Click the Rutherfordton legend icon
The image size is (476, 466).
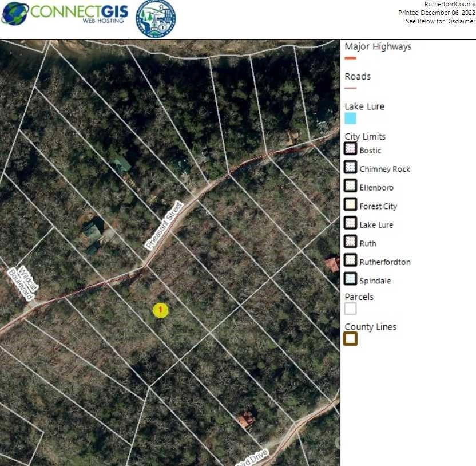pyautogui.click(x=350, y=260)
